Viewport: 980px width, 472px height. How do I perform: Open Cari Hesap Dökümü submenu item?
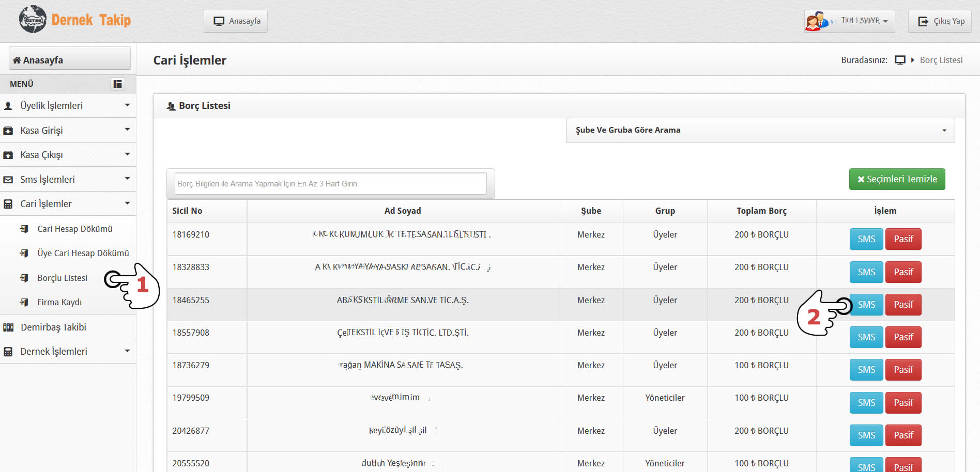(74, 229)
